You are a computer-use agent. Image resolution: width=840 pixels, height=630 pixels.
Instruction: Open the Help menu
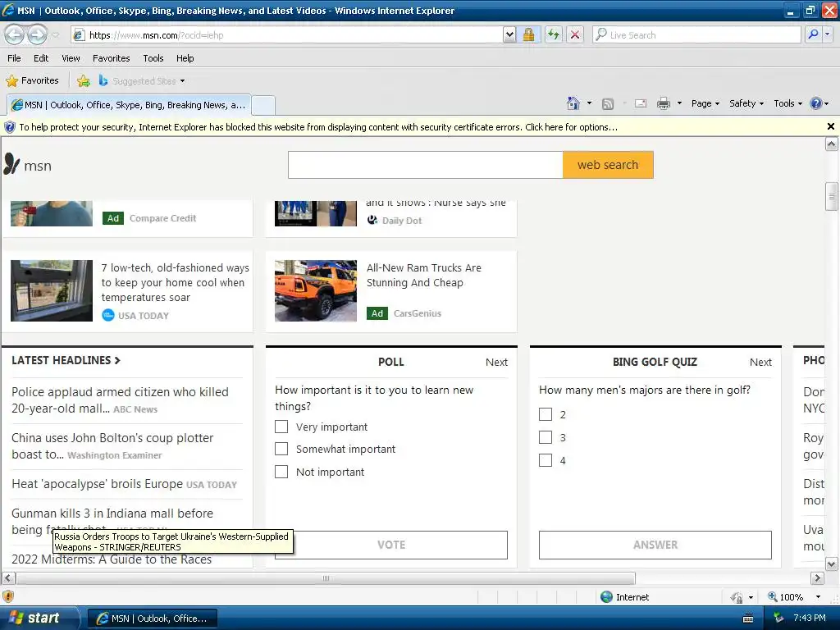185,58
